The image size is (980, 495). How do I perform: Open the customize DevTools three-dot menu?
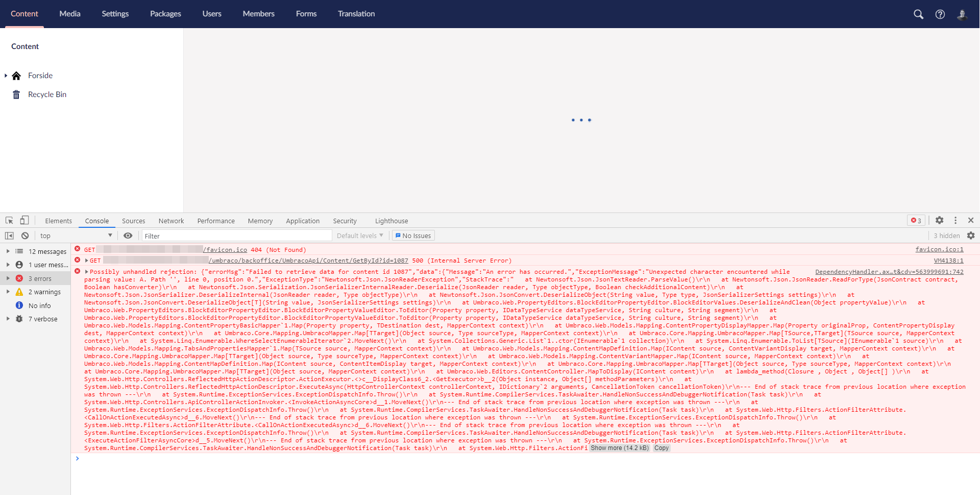tap(955, 220)
